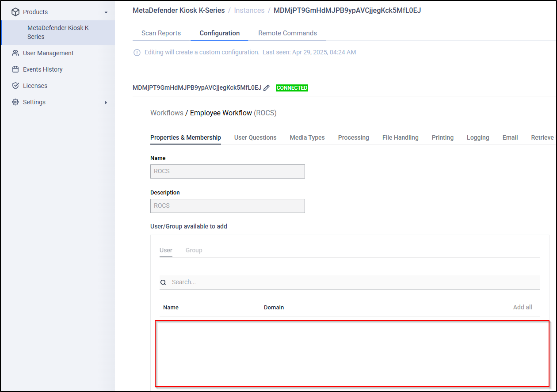
Task: Click the Licenses shield icon
Action: [15, 86]
